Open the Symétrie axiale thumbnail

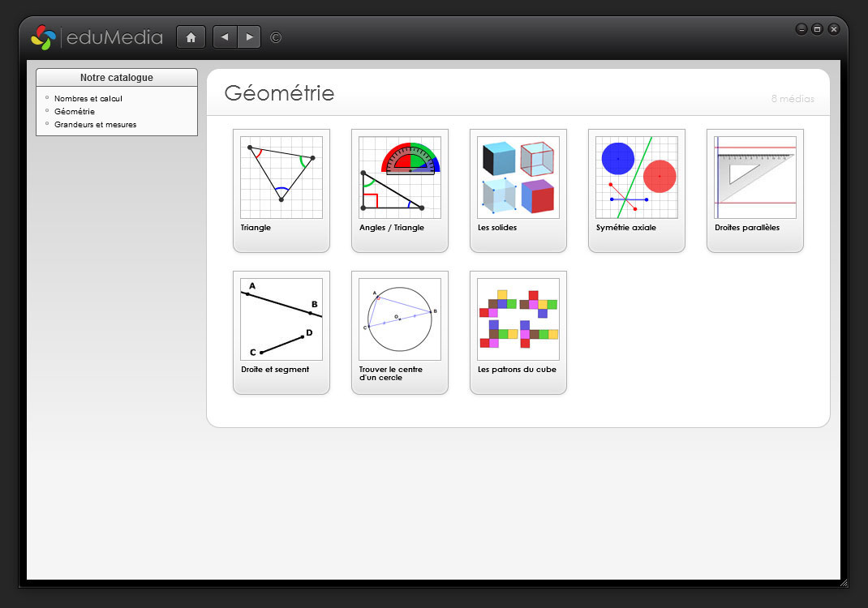(x=636, y=178)
